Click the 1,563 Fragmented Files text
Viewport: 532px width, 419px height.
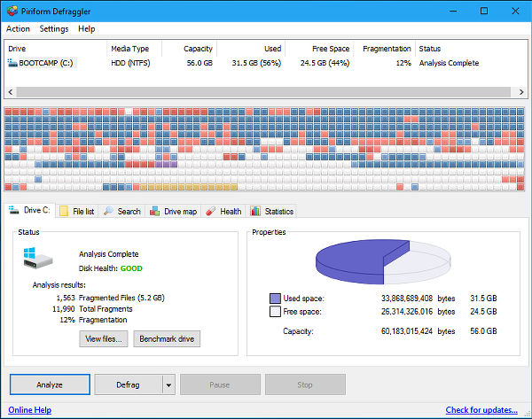(x=110, y=298)
